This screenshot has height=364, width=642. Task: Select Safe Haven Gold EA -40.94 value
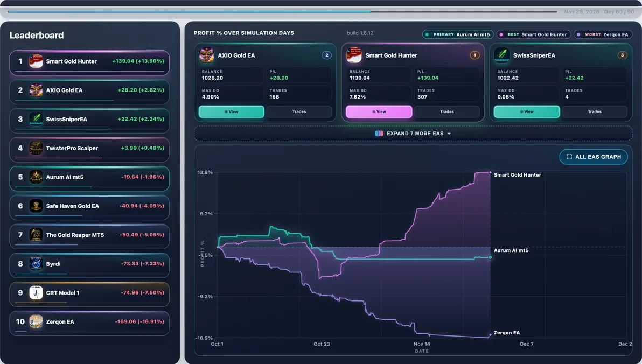(142, 206)
